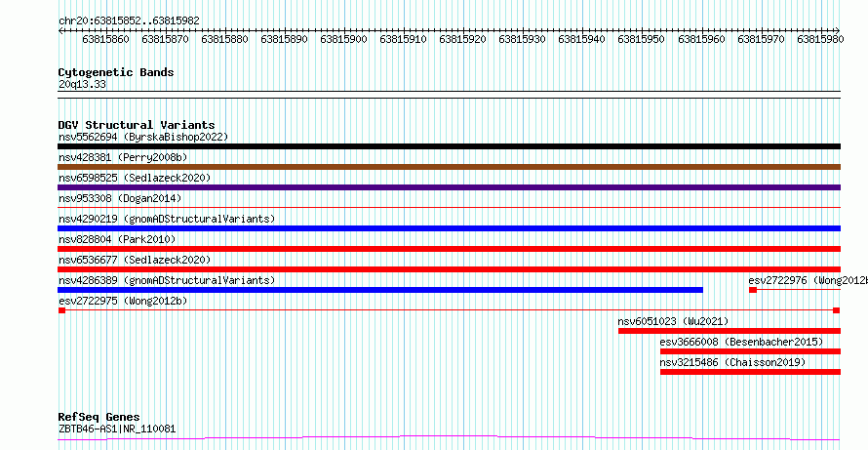This screenshot has width=868, height=450.
Task: Click the left red end block of esv2722975
Action: [x=62, y=310]
